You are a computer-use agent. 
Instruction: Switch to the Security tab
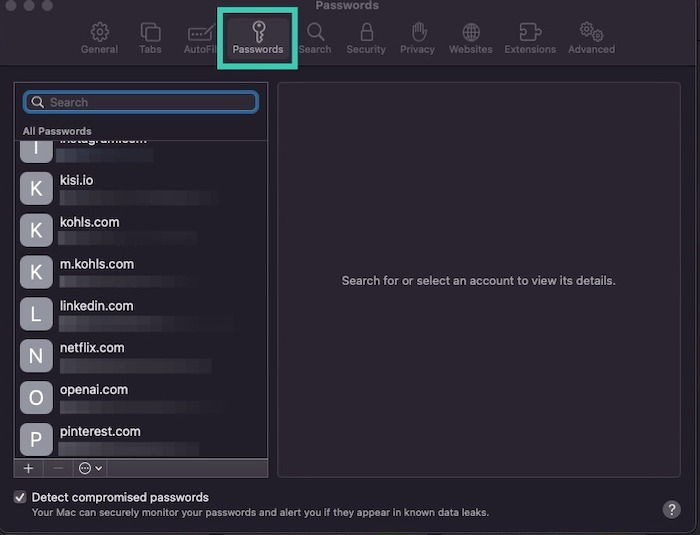366,38
